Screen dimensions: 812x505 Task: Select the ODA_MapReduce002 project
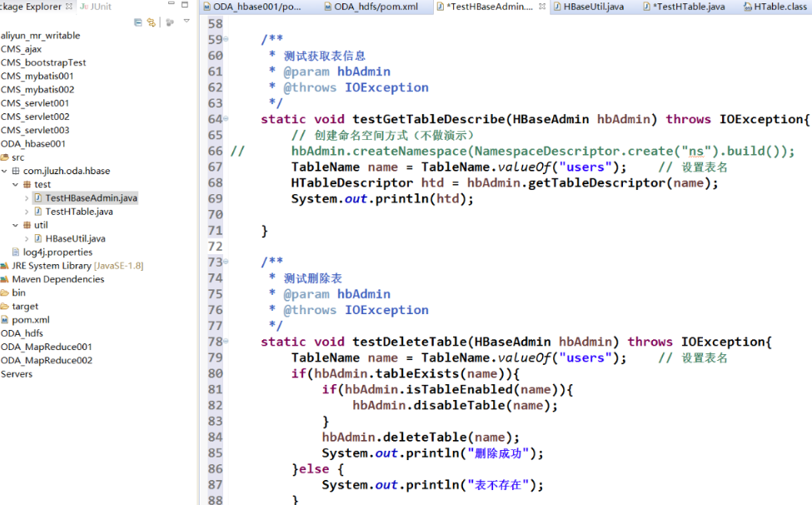tap(47, 360)
